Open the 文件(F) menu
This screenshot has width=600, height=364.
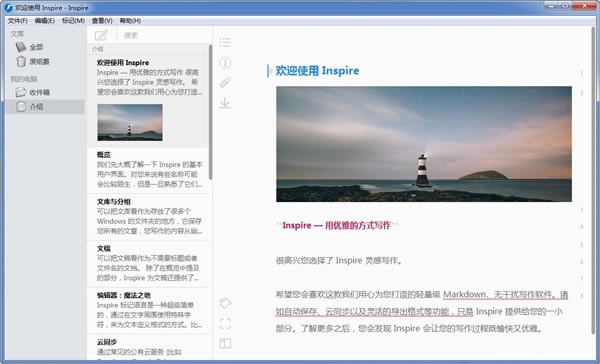pos(18,21)
